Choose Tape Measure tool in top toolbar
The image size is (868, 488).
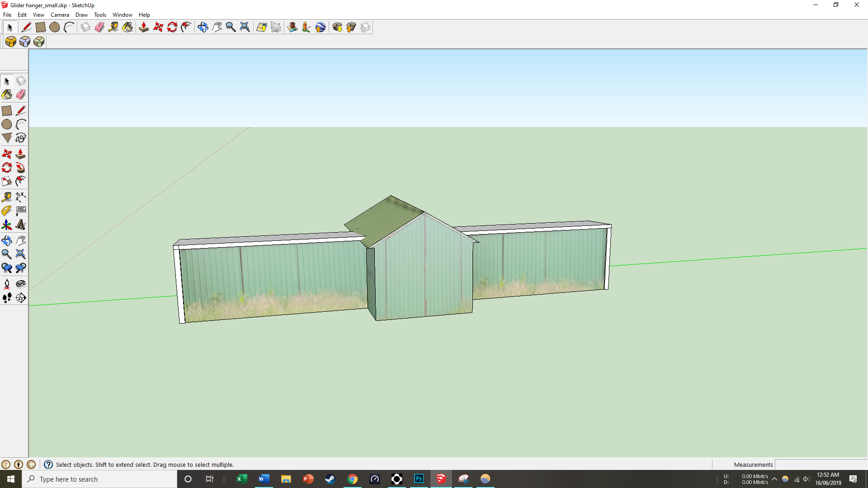[x=113, y=28]
